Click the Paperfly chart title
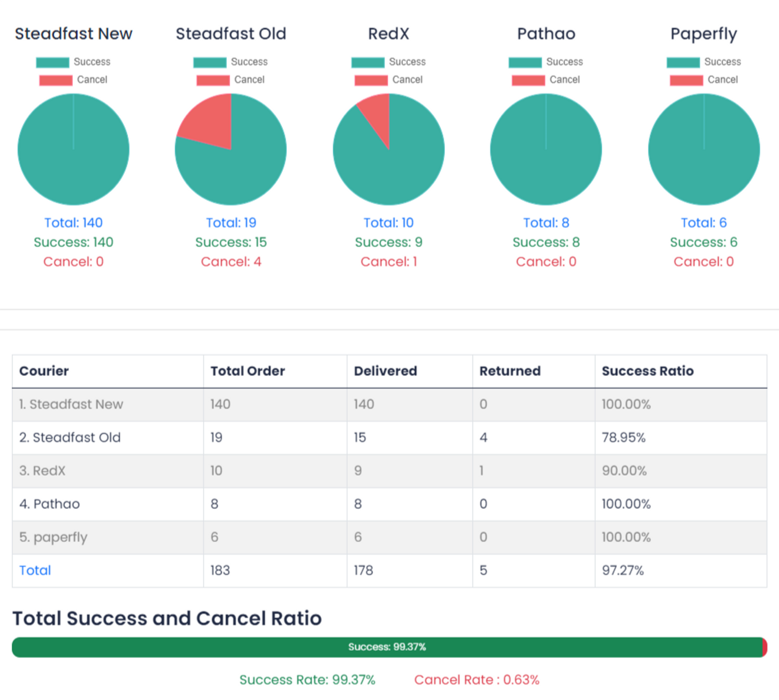779x700 pixels. click(704, 35)
